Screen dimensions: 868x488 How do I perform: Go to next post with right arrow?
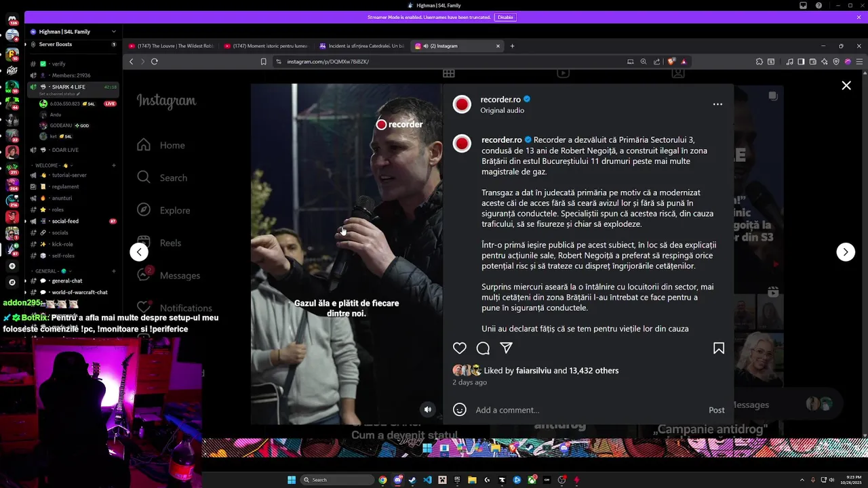(846, 252)
